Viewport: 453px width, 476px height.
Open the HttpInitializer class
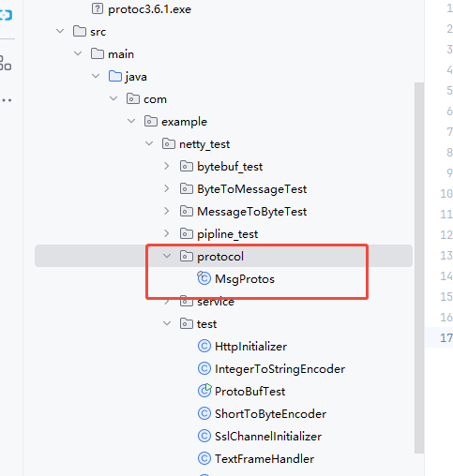pyautogui.click(x=250, y=347)
